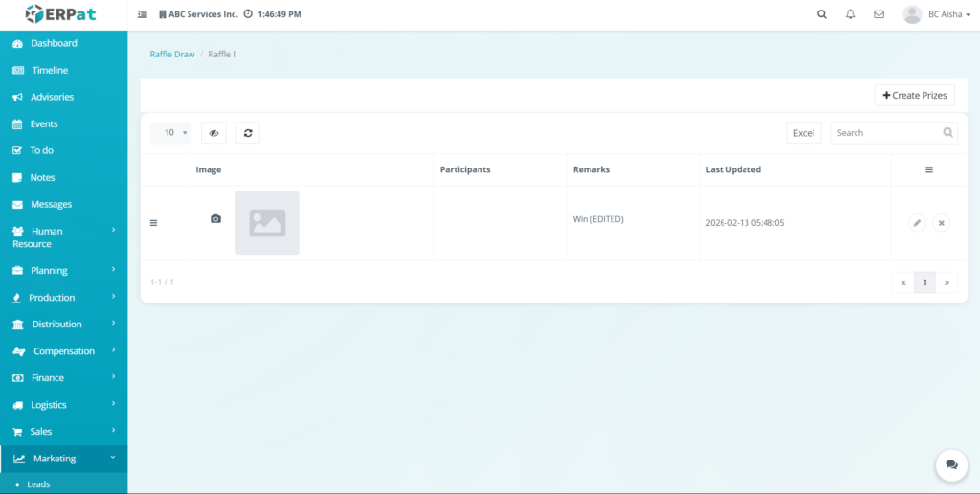Viewport: 980px width, 494px height.
Task: Click the prize image placeholder thumbnail
Action: (x=267, y=223)
